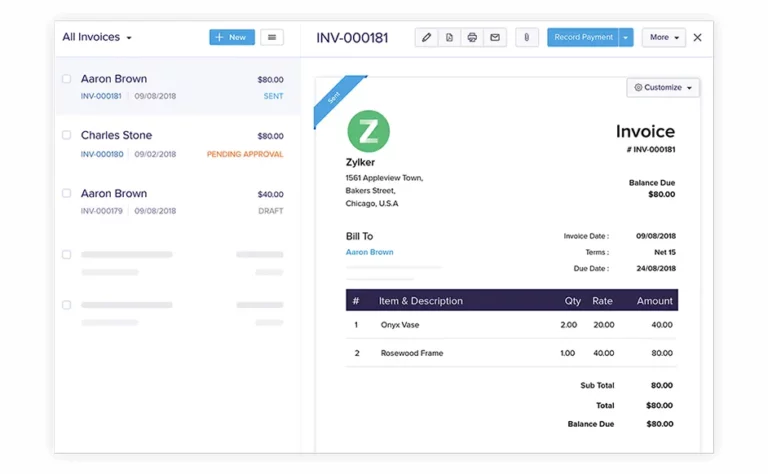Click the pencil edit invoice icon
The width and height of the screenshot is (768, 474).
(x=427, y=38)
